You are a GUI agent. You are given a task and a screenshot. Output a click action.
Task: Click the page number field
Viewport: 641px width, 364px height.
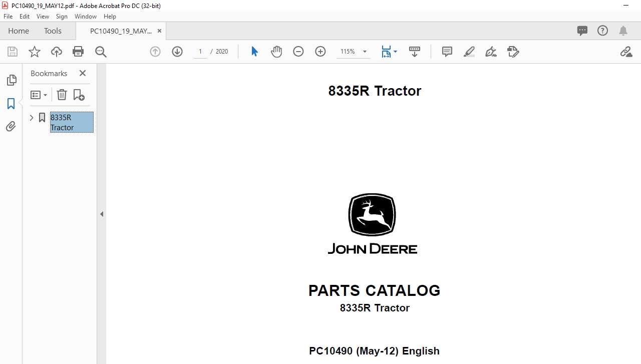[x=200, y=52]
